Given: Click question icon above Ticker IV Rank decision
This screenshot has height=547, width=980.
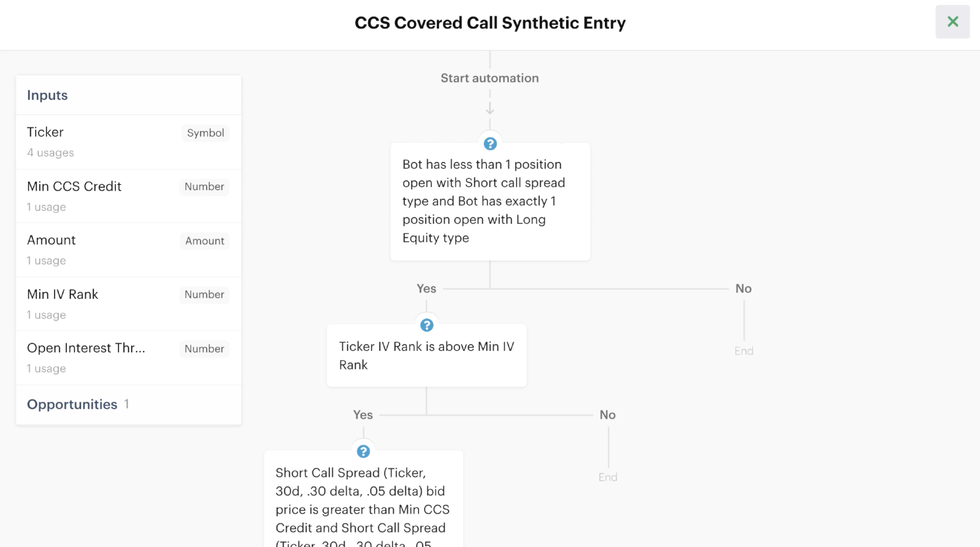Looking at the screenshot, I should tap(426, 325).
